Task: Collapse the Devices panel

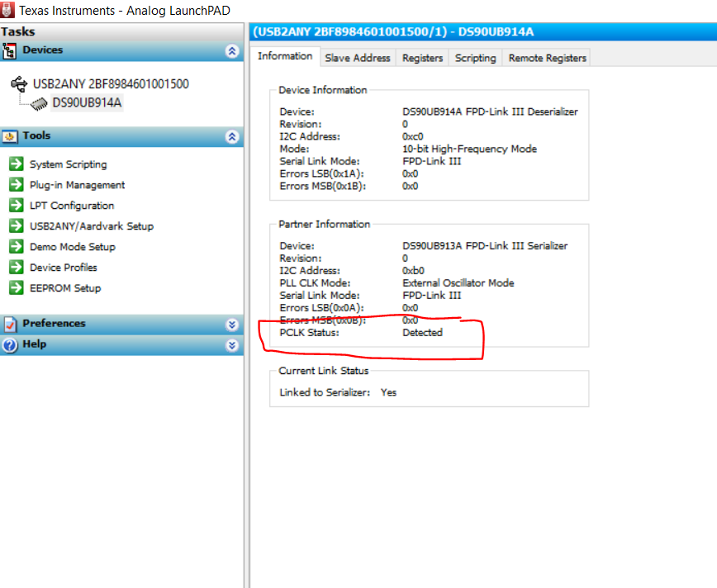Action: [x=232, y=50]
